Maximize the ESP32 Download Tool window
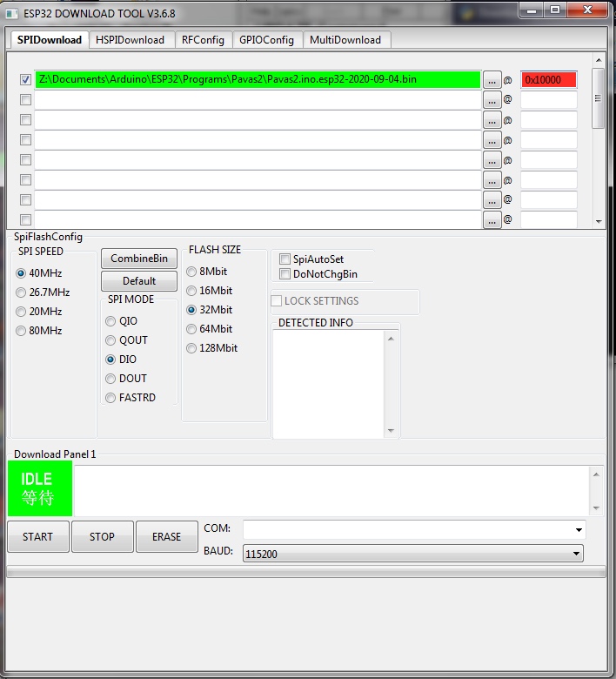 tap(554, 9)
